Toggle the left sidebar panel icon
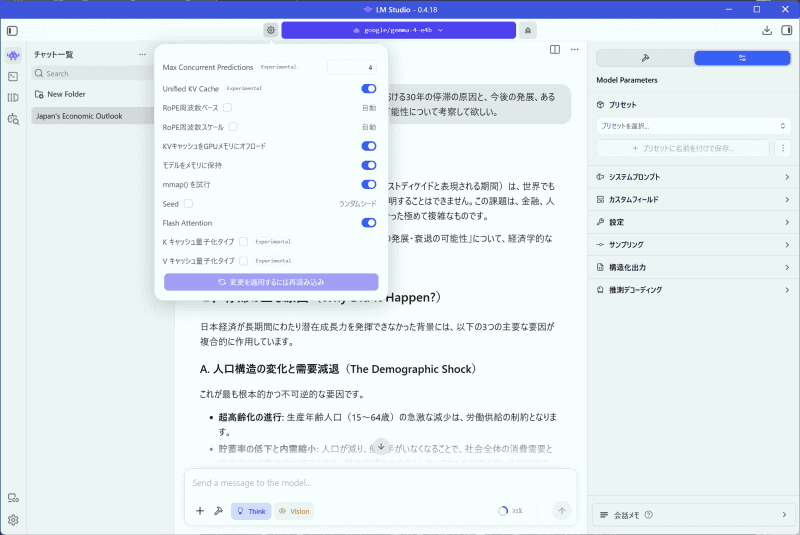 (13, 31)
